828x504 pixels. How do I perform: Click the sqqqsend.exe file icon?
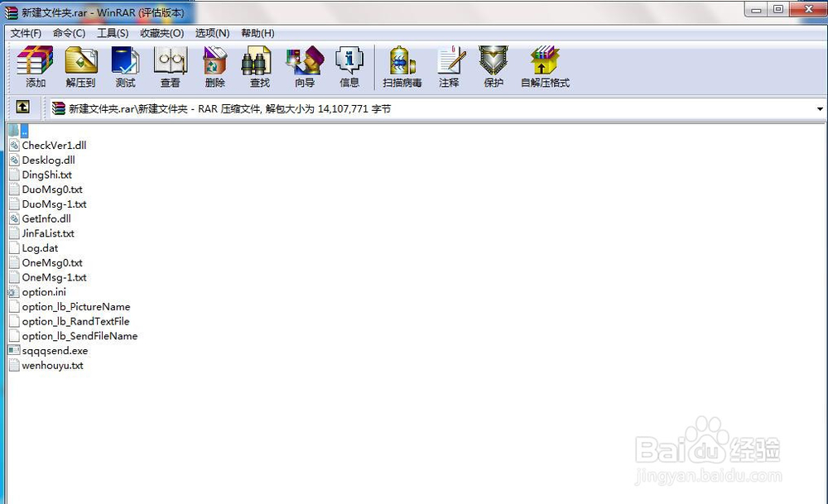[14, 350]
